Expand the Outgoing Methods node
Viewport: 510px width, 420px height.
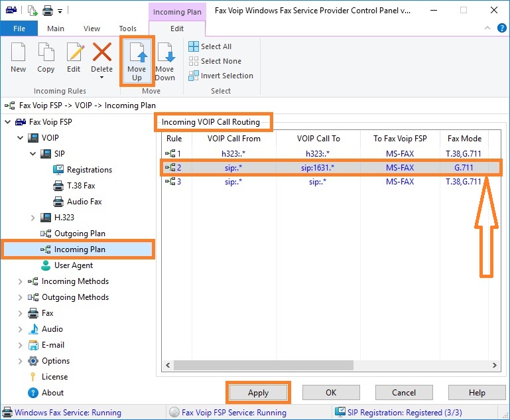click(x=20, y=297)
